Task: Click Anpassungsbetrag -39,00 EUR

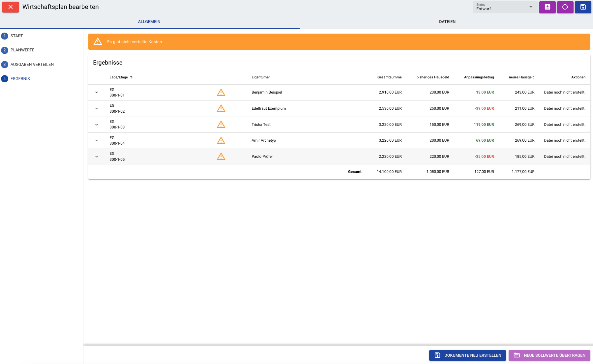Action: click(x=484, y=109)
